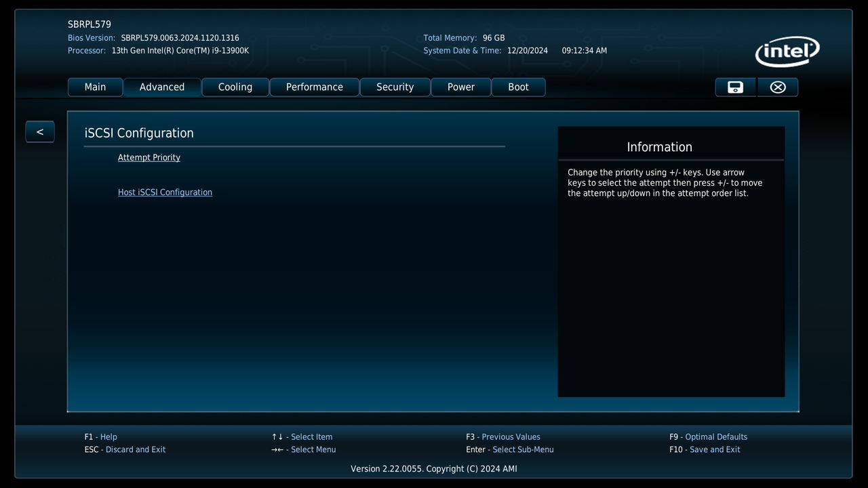Go back using the < arrow button

click(x=39, y=131)
